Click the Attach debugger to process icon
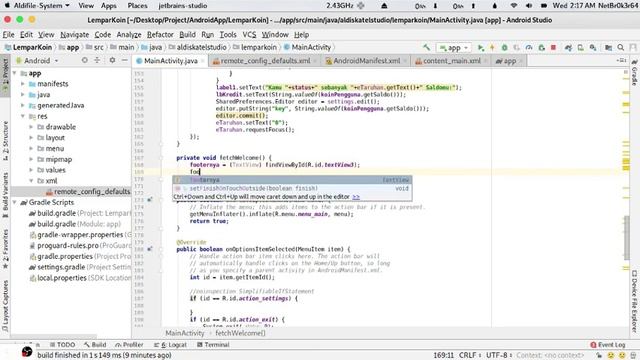Image resolution: width=640 pixels, height=360 pixels. [x=542, y=48]
